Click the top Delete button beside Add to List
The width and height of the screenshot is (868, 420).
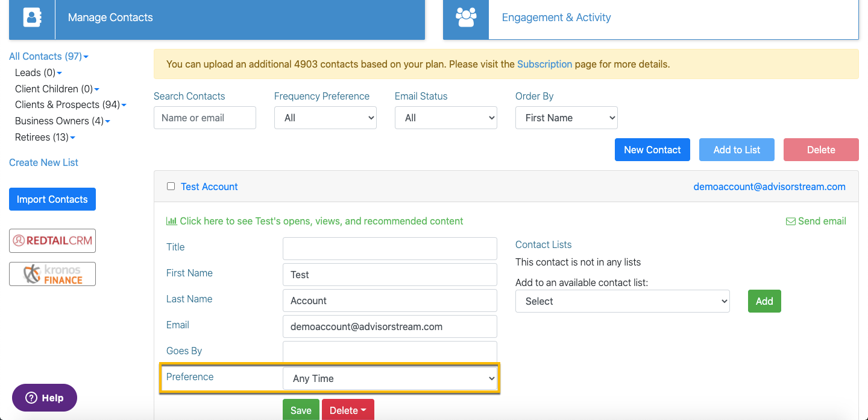821,150
